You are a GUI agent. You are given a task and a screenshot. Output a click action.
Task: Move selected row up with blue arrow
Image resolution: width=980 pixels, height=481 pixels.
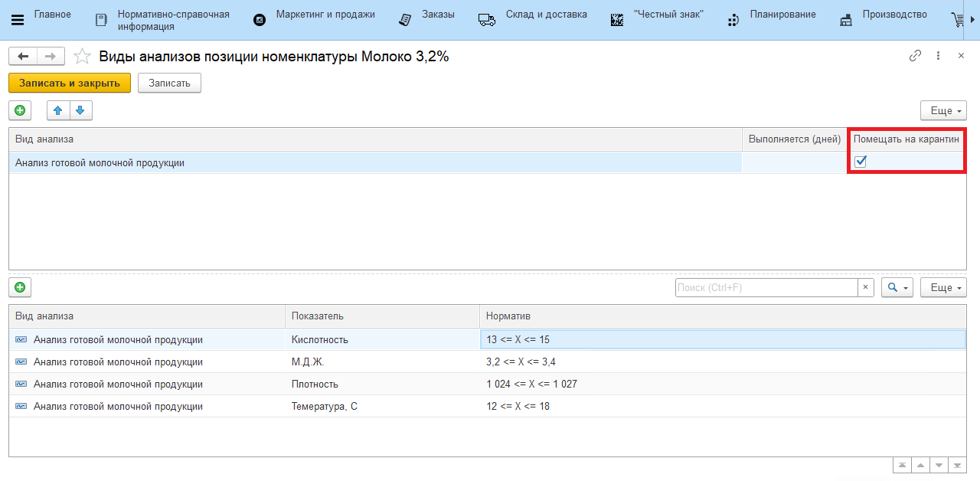pos(58,111)
